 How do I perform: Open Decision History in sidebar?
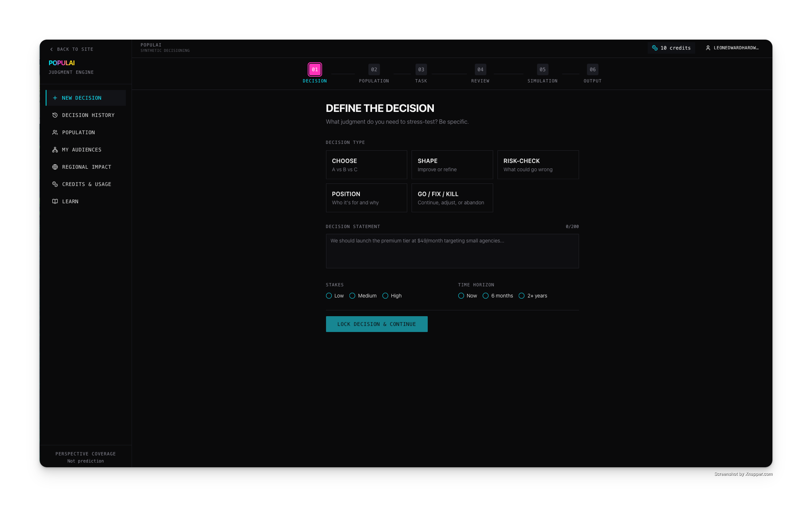pos(86,115)
